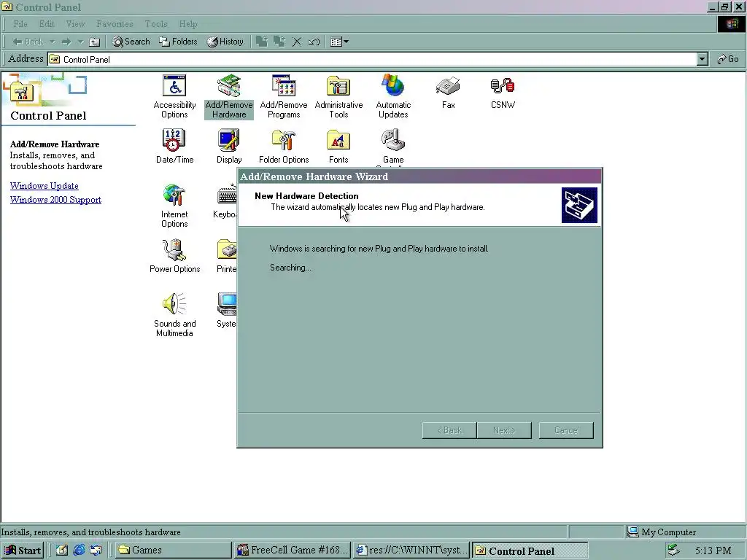Screen dimensions: 747x560
Task: Click the Search toolbar button
Action: [x=131, y=42]
